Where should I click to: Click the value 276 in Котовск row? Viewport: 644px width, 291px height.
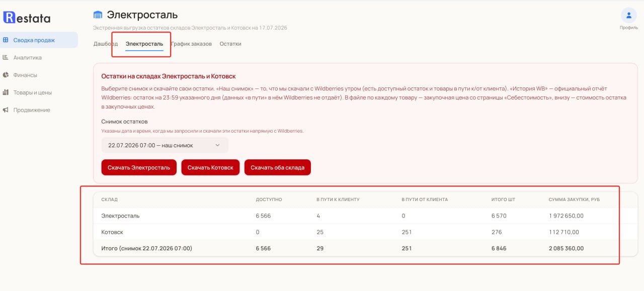[x=497, y=232]
